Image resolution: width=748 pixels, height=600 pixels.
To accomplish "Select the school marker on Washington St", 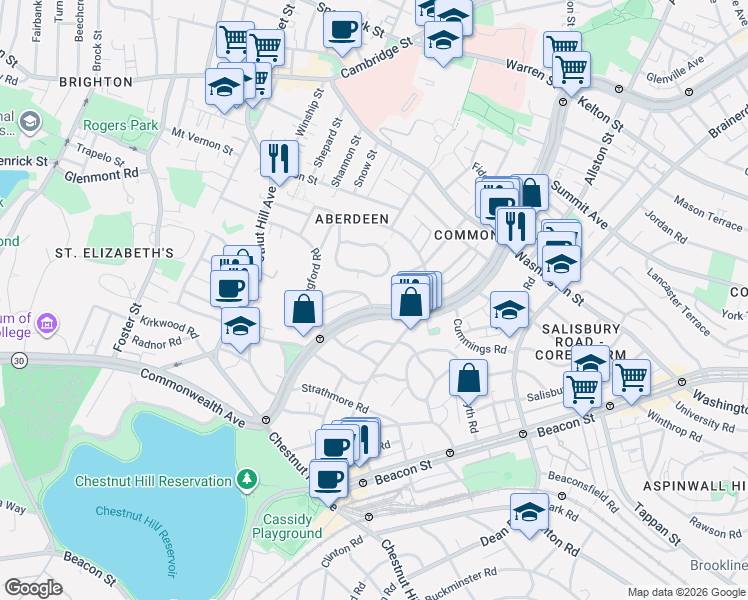I will (561, 265).
